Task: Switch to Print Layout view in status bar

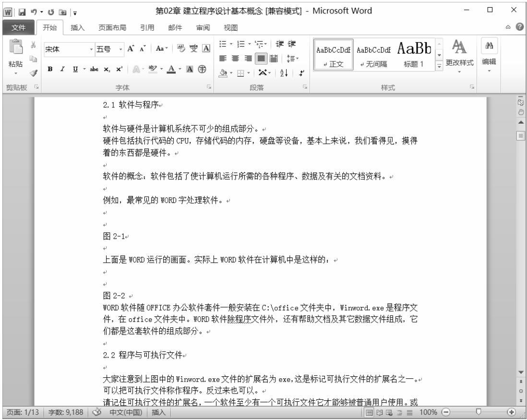Action: pyautogui.click(x=370, y=413)
